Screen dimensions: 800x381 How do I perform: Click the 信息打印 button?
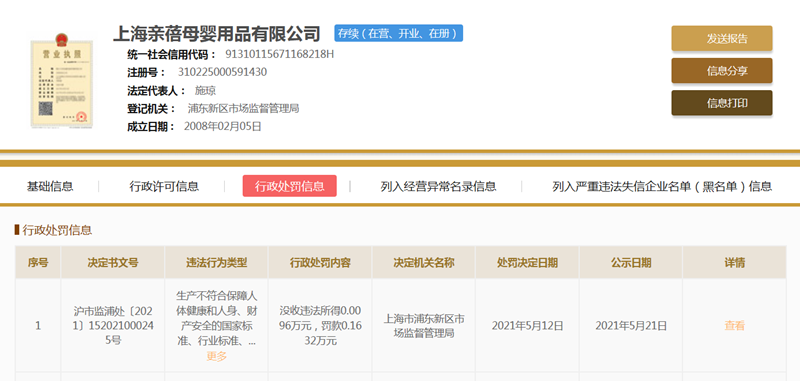(721, 103)
